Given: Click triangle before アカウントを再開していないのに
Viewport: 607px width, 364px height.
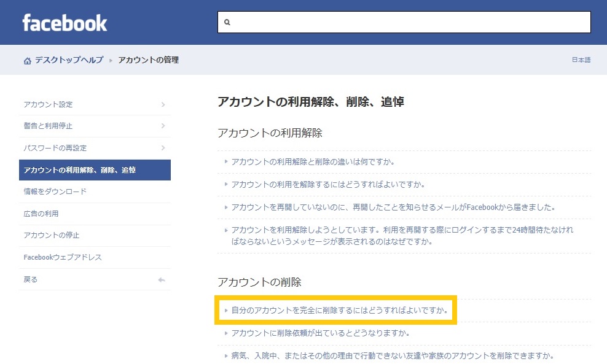Looking at the screenshot, I should click(x=226, y=207).
